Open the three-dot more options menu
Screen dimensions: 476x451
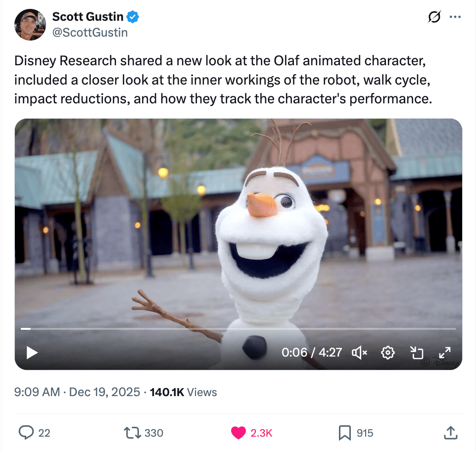[x=455, y=17]
